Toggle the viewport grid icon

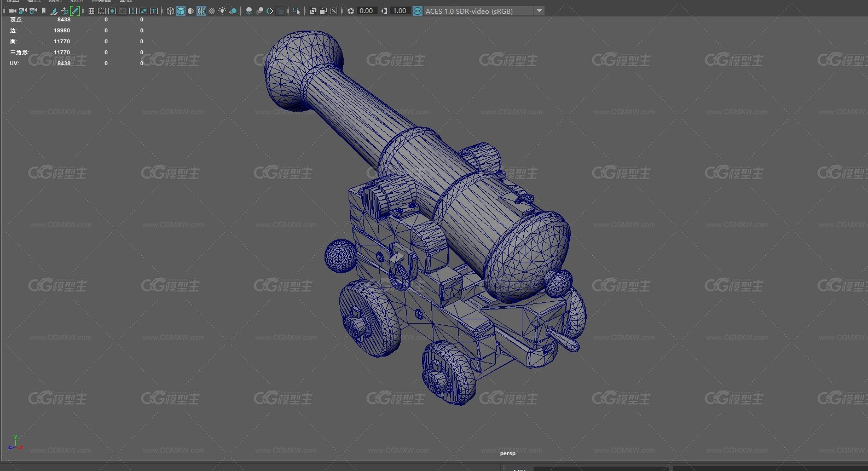point(91,11)
